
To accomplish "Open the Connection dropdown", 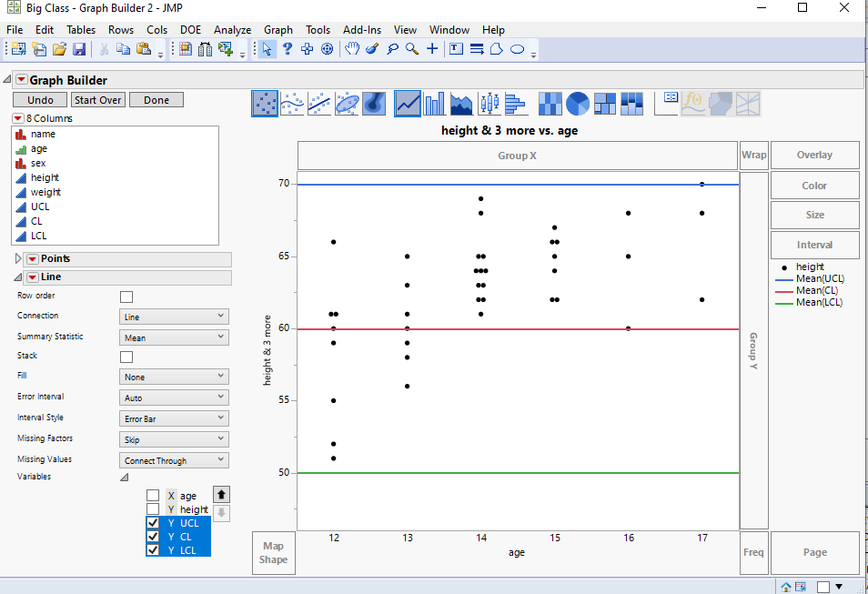I will pyautogui.click(x=174, y=317).
